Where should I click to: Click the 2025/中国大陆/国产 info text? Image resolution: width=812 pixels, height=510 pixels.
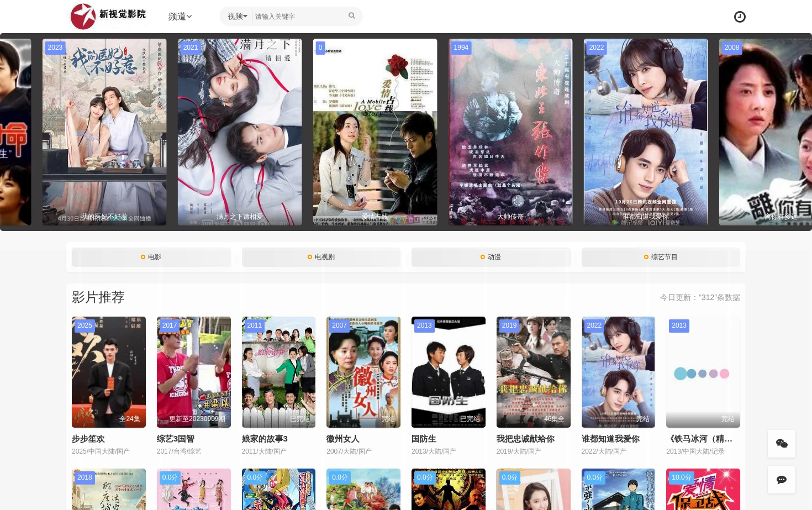(x=101, y=451)
